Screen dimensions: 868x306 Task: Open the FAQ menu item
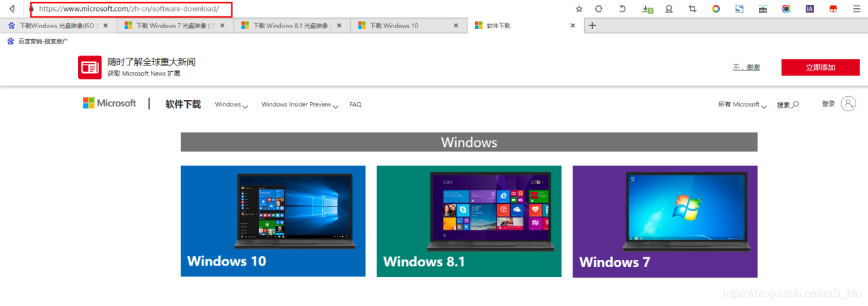(355, 105)
